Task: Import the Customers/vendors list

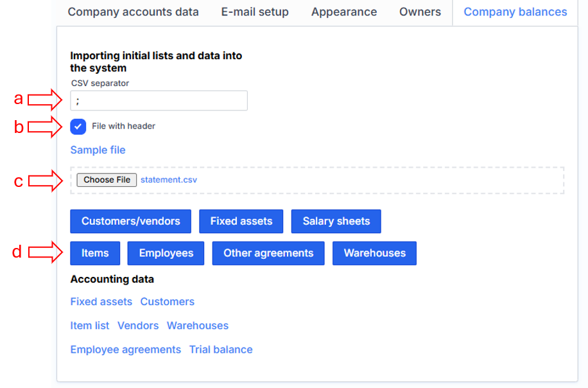Action: [130, 222]
